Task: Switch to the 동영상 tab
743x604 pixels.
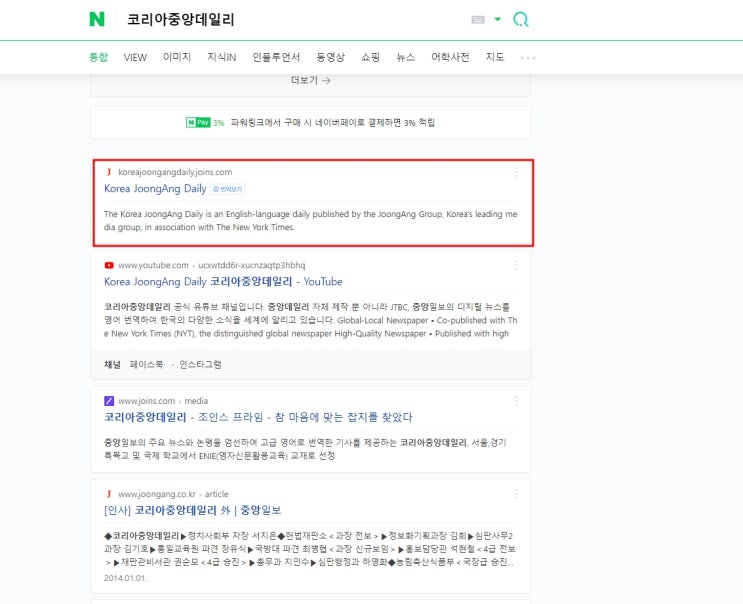Action: pos(330,57)
